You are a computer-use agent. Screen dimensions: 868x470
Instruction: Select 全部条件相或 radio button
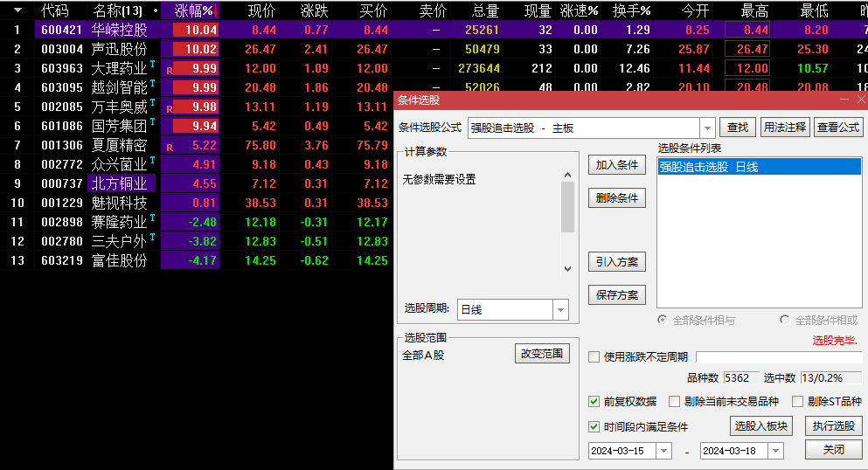[x=784, y=320]
